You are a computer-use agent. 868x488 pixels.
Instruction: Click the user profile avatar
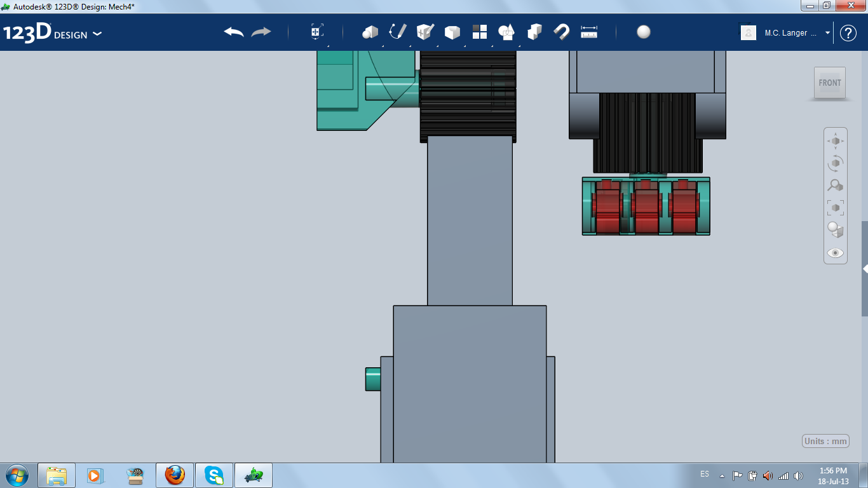click(749, 32)
